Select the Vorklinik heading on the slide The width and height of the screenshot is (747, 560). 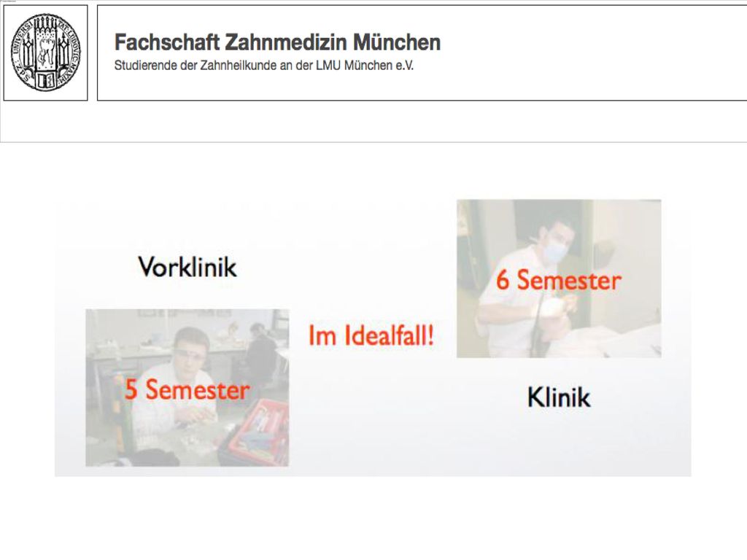click(x=187, y=267)
